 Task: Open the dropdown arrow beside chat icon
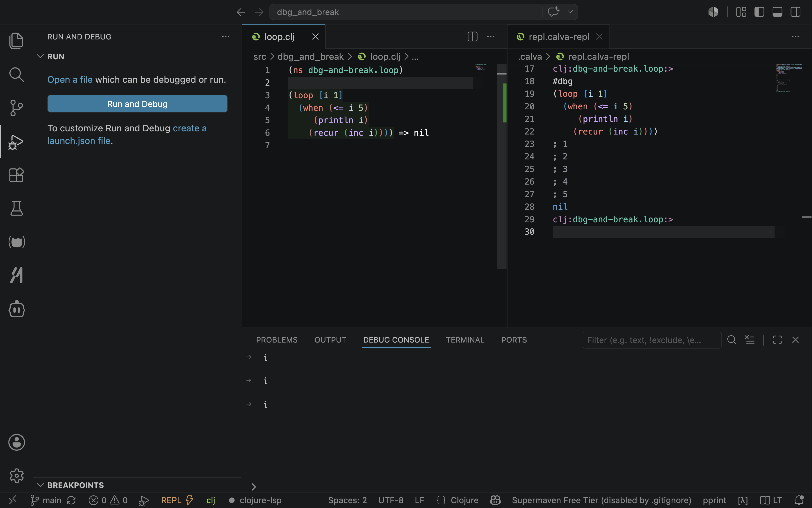point(570,12)
